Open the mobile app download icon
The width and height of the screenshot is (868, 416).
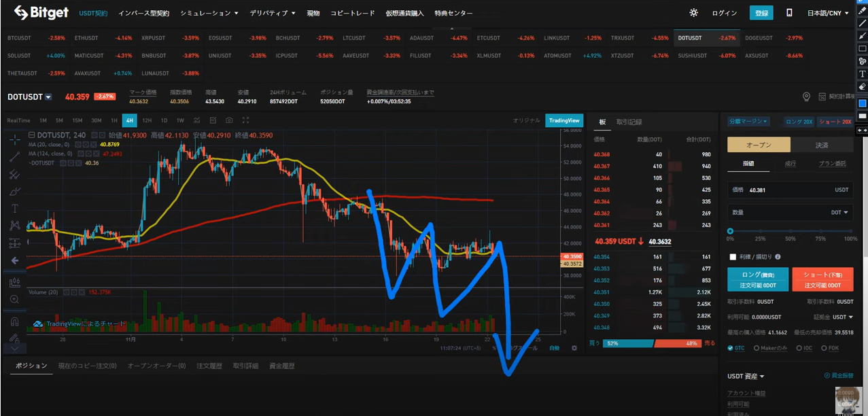click(x=789, y=13)
